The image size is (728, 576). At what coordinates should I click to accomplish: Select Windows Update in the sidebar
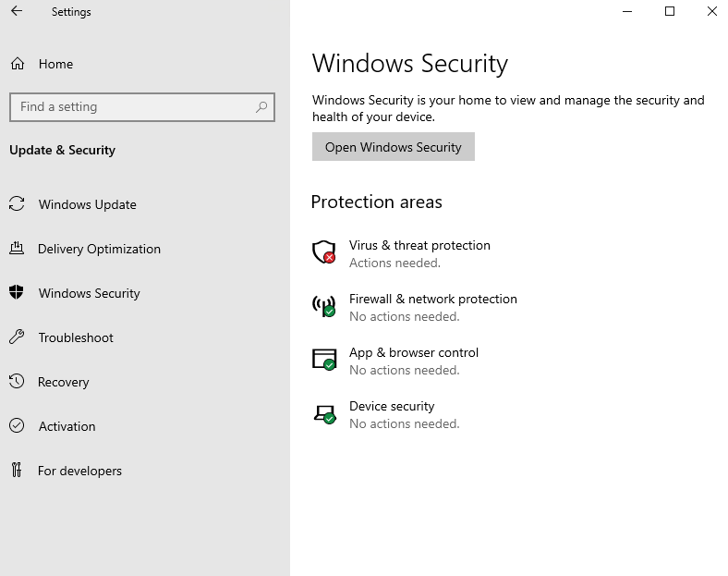pyautogui.click(x=87, y=204)
